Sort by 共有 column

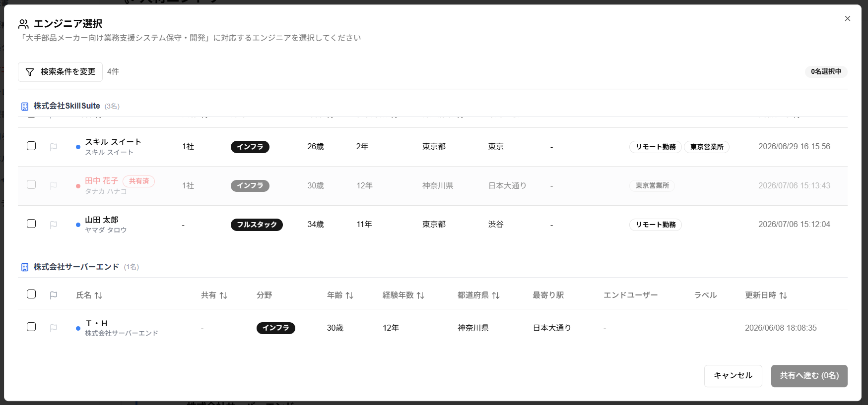coord(214,295)
